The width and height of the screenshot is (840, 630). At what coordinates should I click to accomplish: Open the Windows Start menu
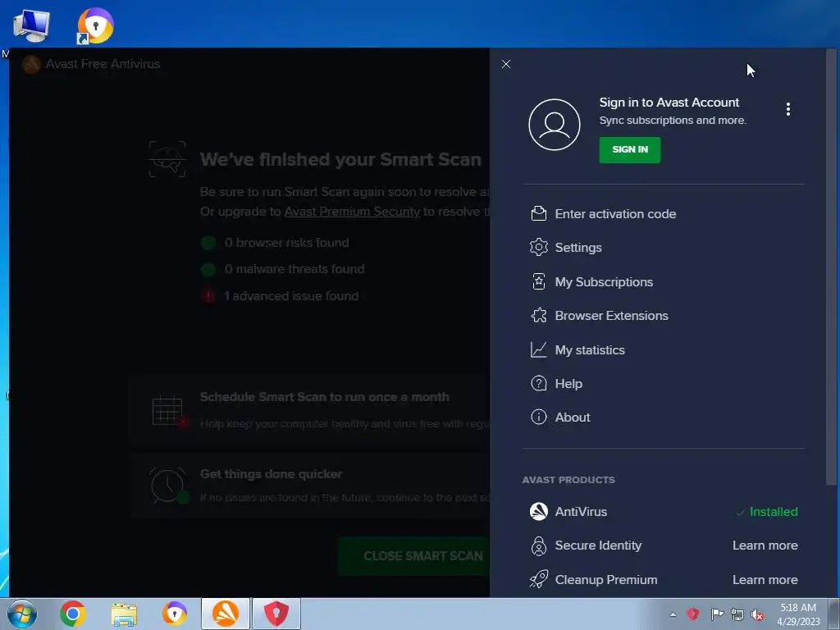22,614
